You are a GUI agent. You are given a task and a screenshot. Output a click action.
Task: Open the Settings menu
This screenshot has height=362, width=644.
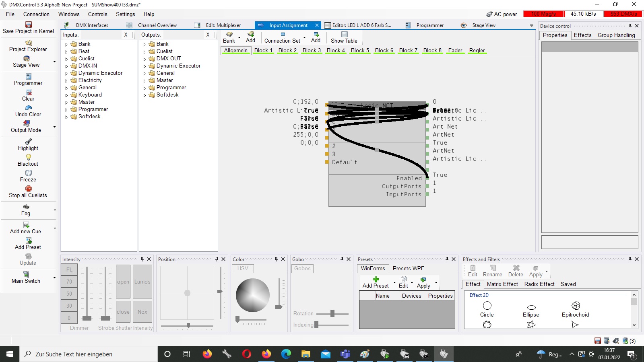pyautogui.click(x=125, y=14)
